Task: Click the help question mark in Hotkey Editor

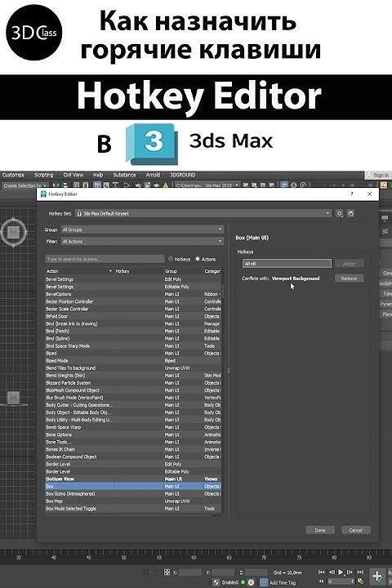Action: point(351,194)
